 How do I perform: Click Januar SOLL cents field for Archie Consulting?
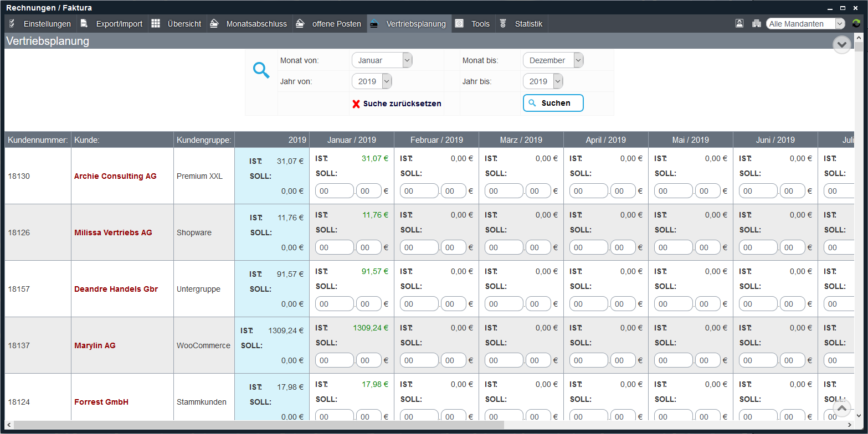tap(369, 191)
